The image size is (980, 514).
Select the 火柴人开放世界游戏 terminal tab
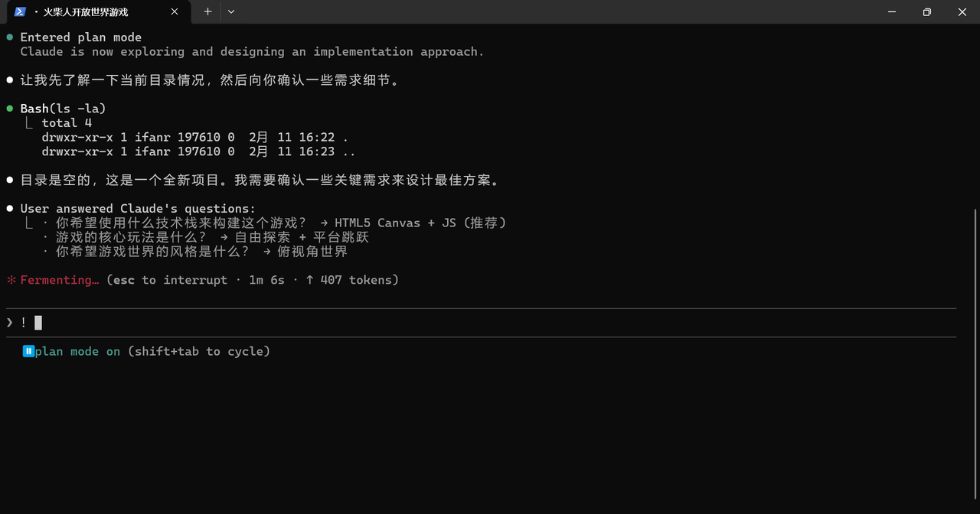pyautogui.click(x=90, y=12)
